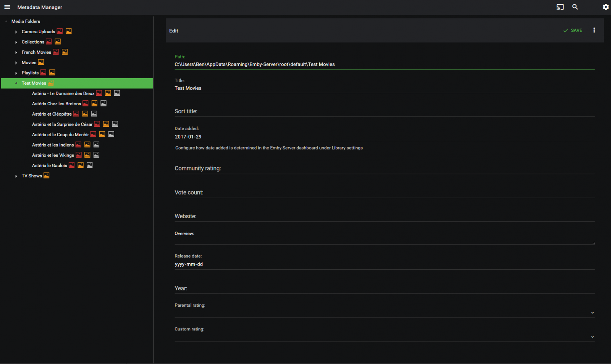This screenshot has height=364, width=611.
Task: Expand the Camera Uploads folder
Action: 16,31
